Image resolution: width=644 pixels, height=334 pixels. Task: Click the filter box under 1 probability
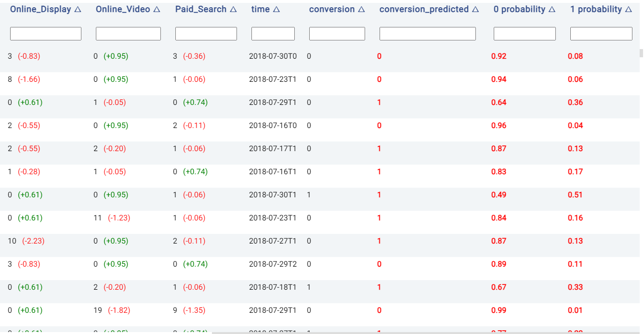[x=601, y=34]
